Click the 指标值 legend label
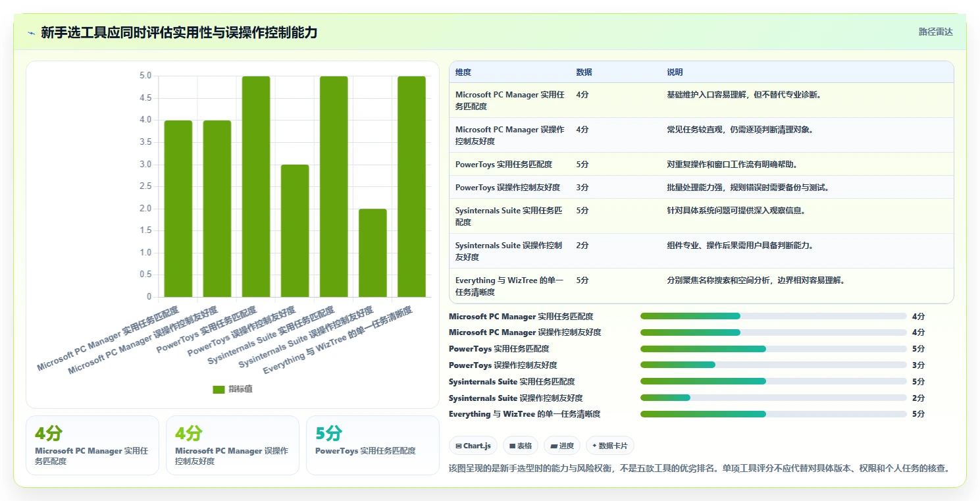 click(240, 390)
